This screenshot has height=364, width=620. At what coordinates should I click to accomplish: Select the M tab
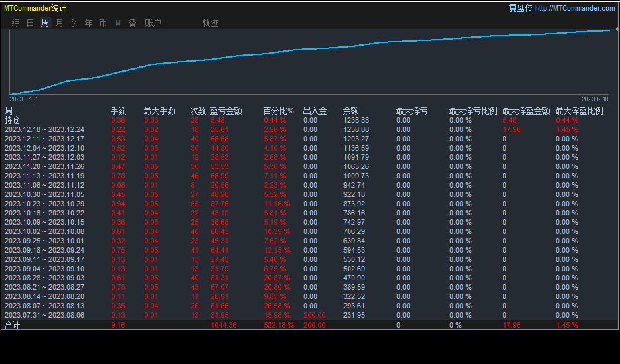tap(118, 23)
